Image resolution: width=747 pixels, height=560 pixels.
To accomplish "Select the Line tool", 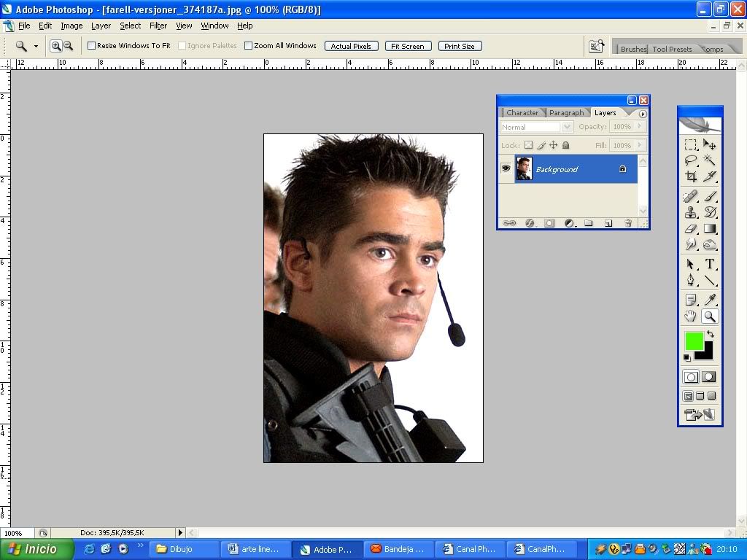I will click(709, 280).
